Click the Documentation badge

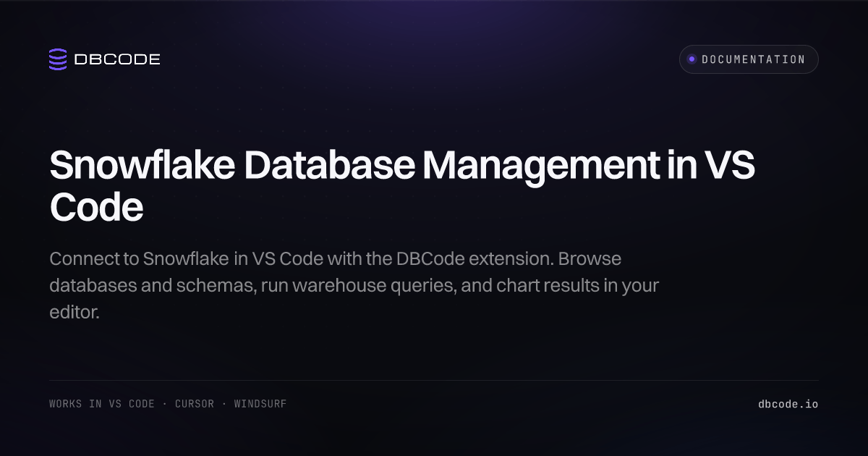pos(749,59)
